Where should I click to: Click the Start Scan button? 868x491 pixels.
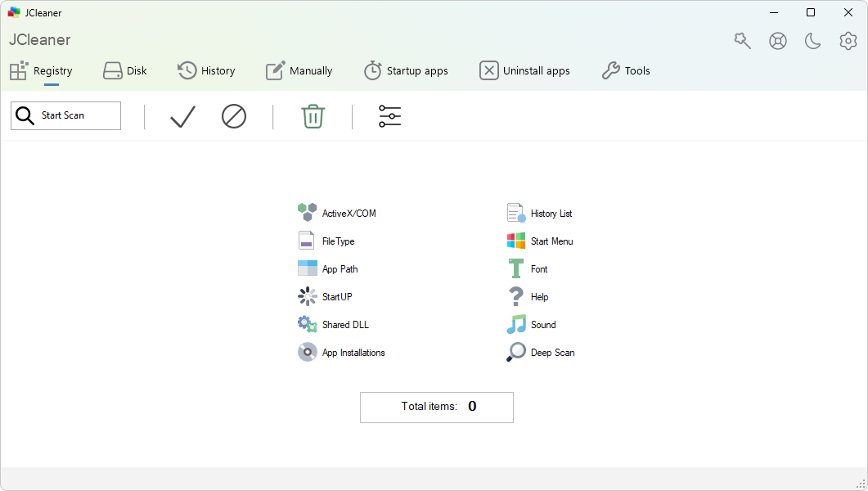pyautogui.click(x=66, y=115)
